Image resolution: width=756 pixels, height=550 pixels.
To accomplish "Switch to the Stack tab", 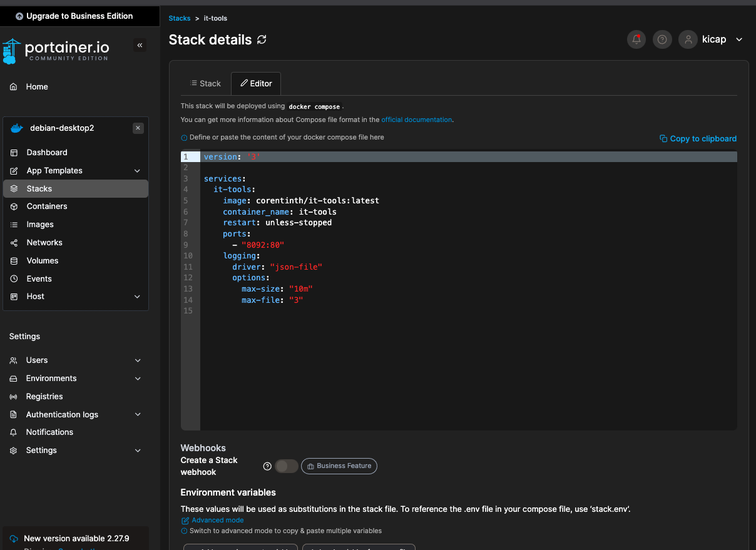I will click(x=205, y=83).
